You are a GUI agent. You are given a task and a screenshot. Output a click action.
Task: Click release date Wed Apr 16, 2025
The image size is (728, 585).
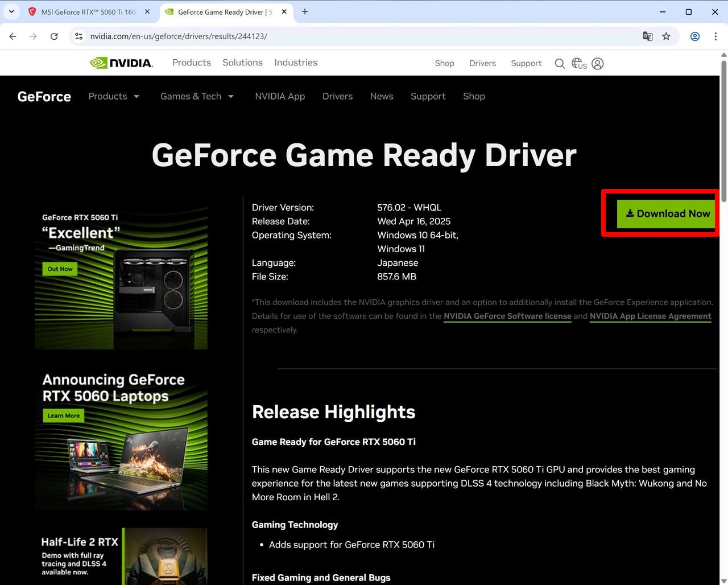click(413, 221)
